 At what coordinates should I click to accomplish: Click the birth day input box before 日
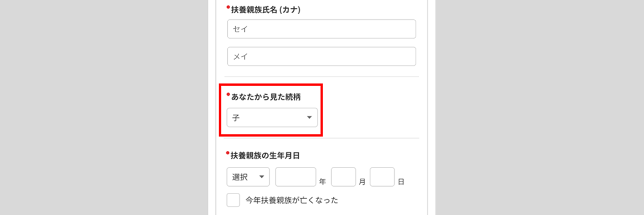tap(382, 177)
